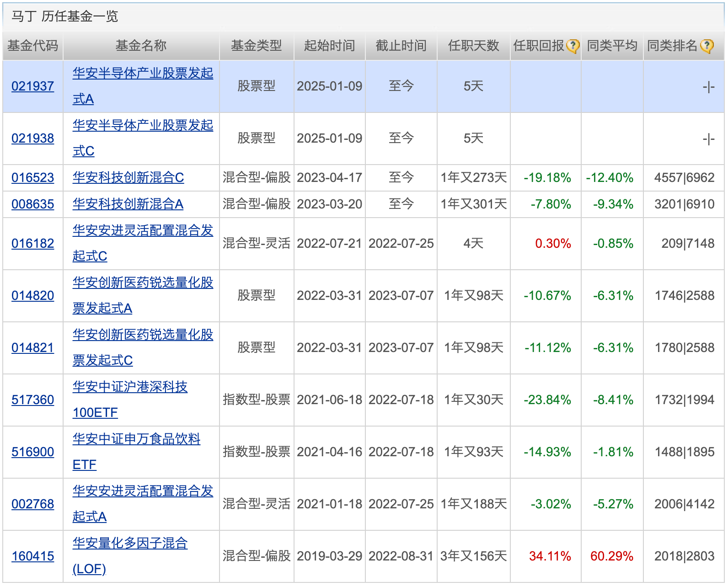Image resolution: width=728 pixels, height=587 pixels.
Task: Click the 截止时间 column header
Action: (401, 46)
